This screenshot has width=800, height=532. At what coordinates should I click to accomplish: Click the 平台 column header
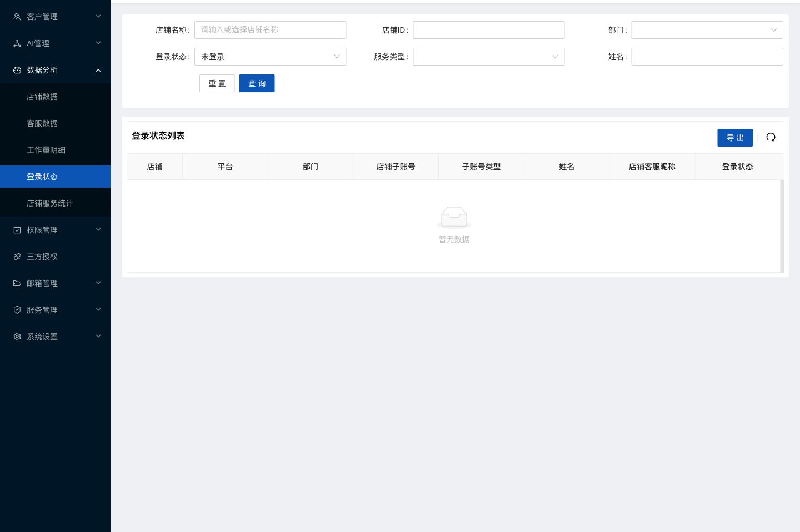pos(225,167)
